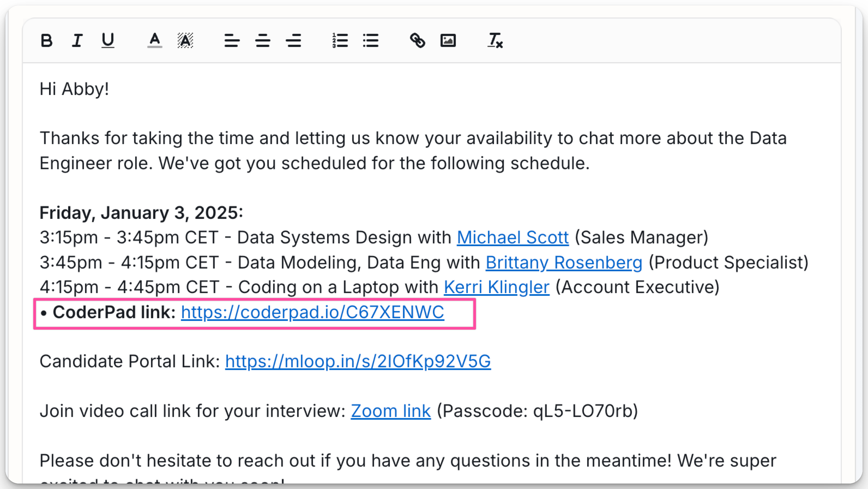Open the Candidate Portal mloop link
This screenshot has height=489, width=868.
(x=358, y=362)
